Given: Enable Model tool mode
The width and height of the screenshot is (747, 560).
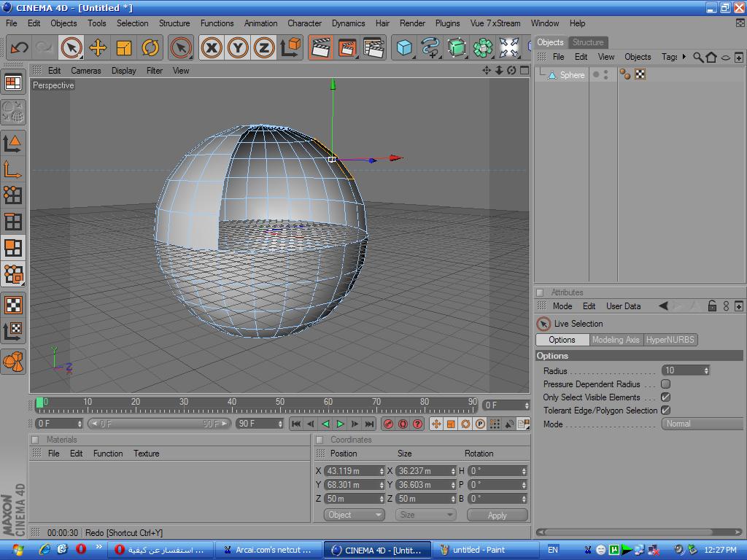Looking at the screenshot, I should pos(13,144).
